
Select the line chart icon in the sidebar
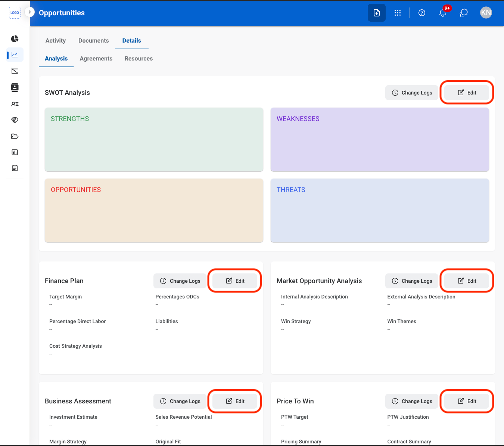point(15,55)
